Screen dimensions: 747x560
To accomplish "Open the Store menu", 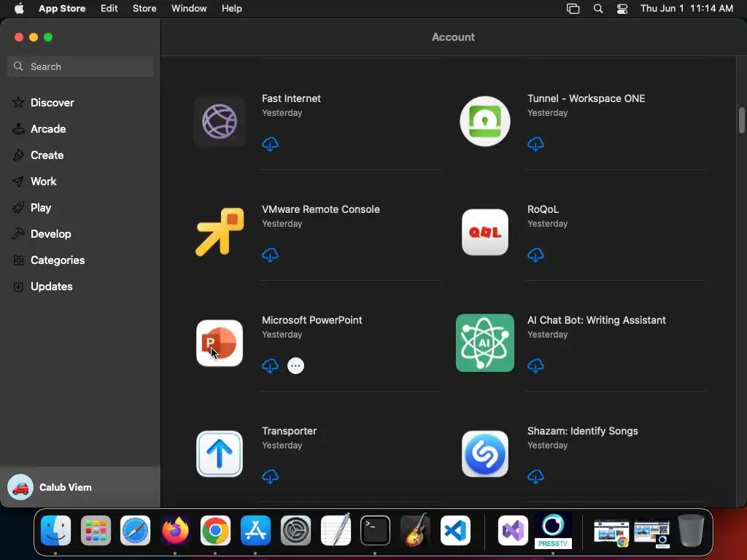I will pos(144,9).
